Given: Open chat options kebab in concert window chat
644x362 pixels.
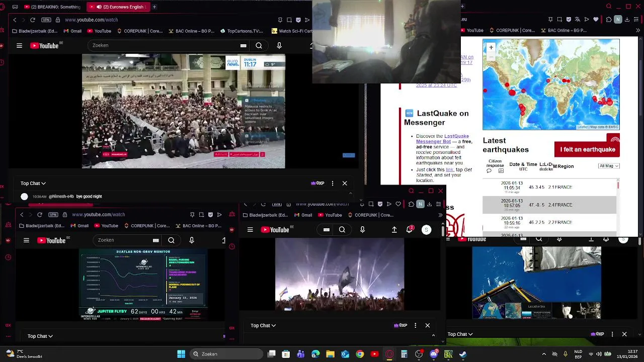Looking at the screenshot, I should point(415,325).
